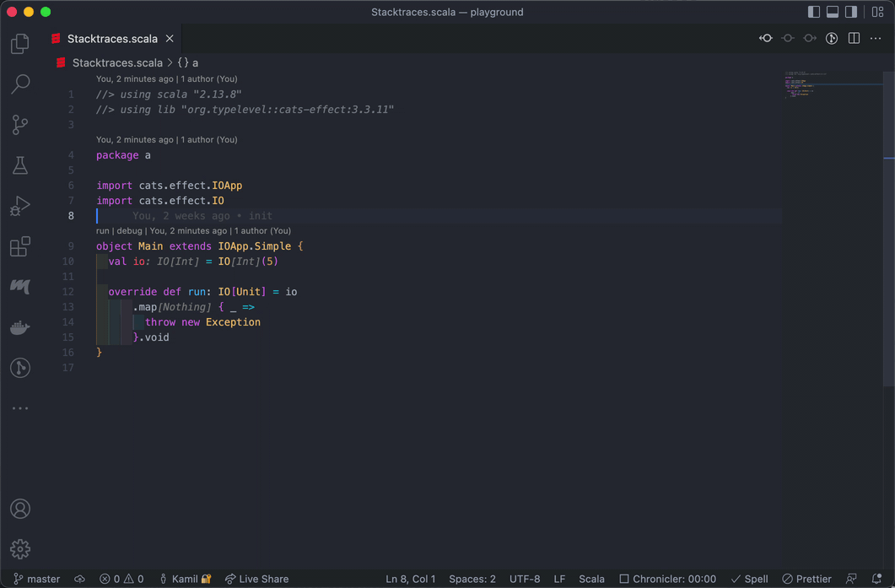Customize layout icon in title bar
895x588 pixels.
point(878,12)
